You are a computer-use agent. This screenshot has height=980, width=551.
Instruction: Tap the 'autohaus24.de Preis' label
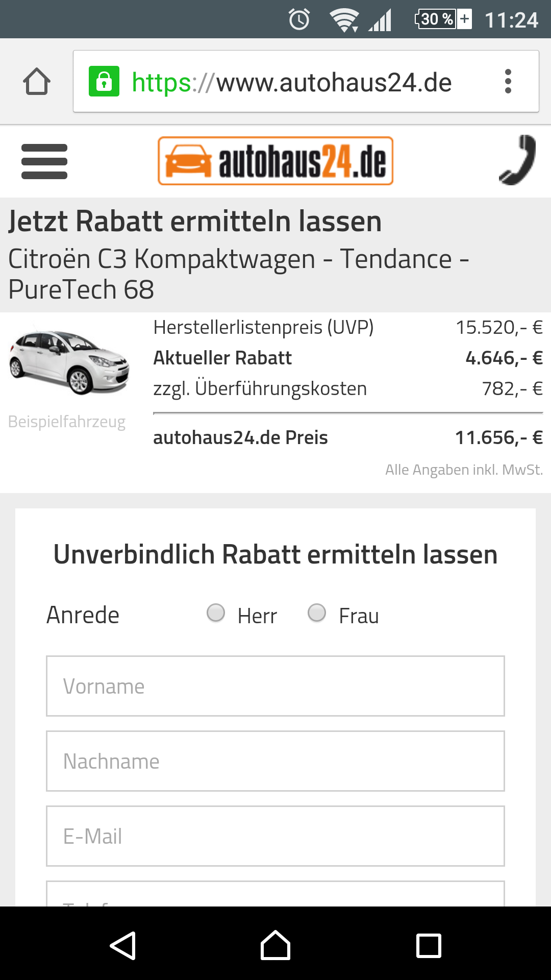(x=241, y=437)
